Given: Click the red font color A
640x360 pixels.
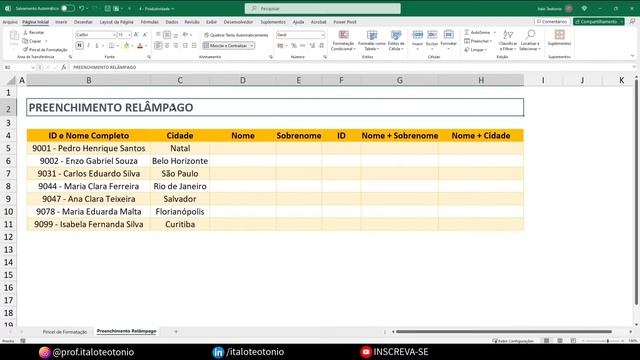Looking at the screenshot, I should [140, 46].
